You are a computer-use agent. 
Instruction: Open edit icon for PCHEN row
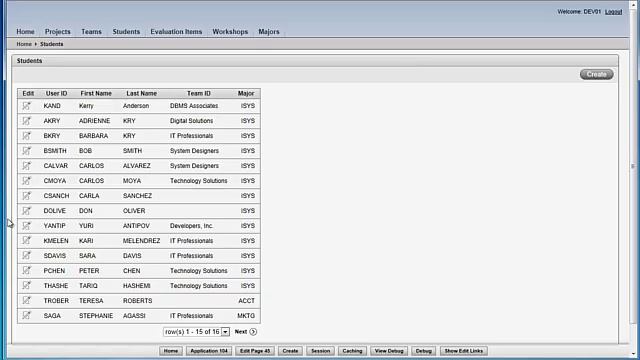tap(27, 270)
